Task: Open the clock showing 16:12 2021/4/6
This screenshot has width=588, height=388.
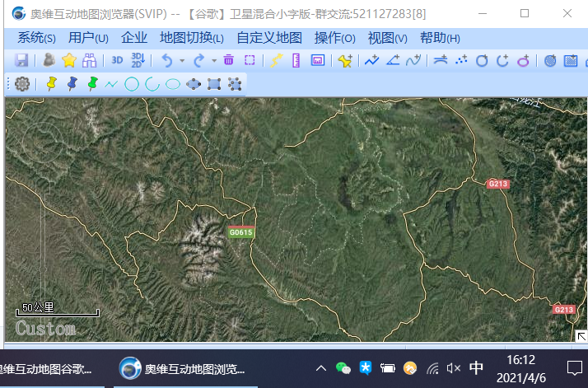Action: (520, 369)
